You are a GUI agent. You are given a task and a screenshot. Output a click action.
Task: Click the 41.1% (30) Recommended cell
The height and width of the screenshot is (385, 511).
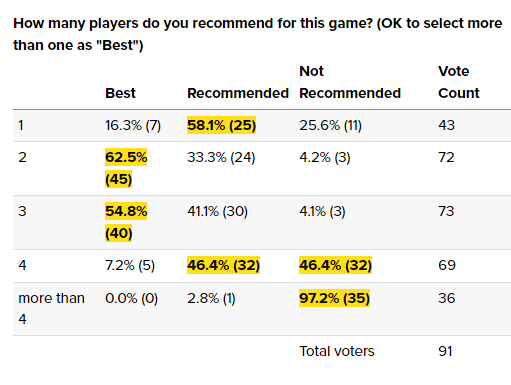point(217,211)
